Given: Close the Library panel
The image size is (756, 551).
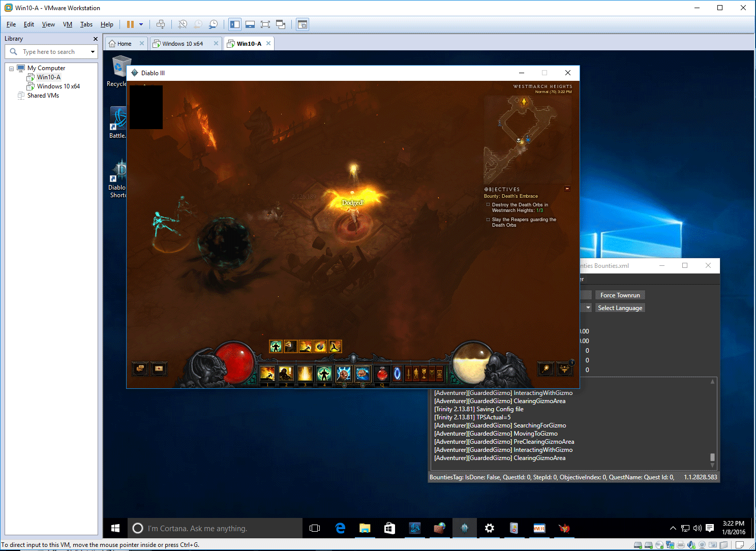Looking at the screenshot, I should 95,39.
